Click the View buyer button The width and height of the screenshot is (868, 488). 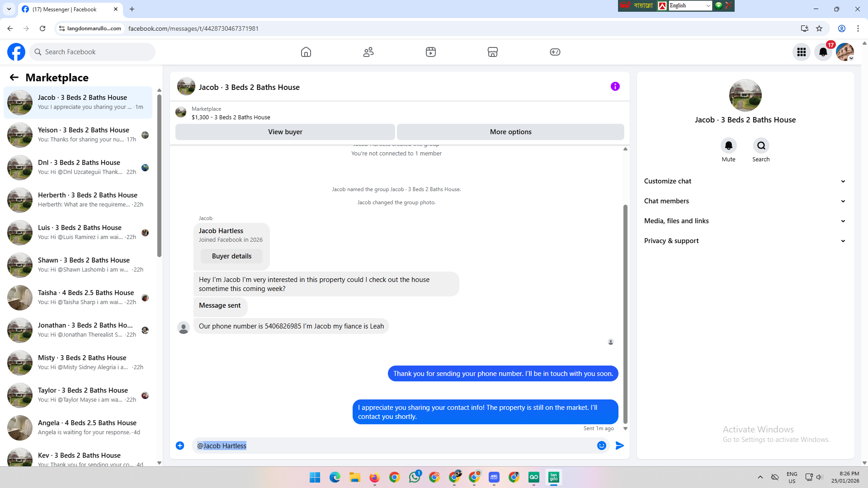(x=285, y=132)
